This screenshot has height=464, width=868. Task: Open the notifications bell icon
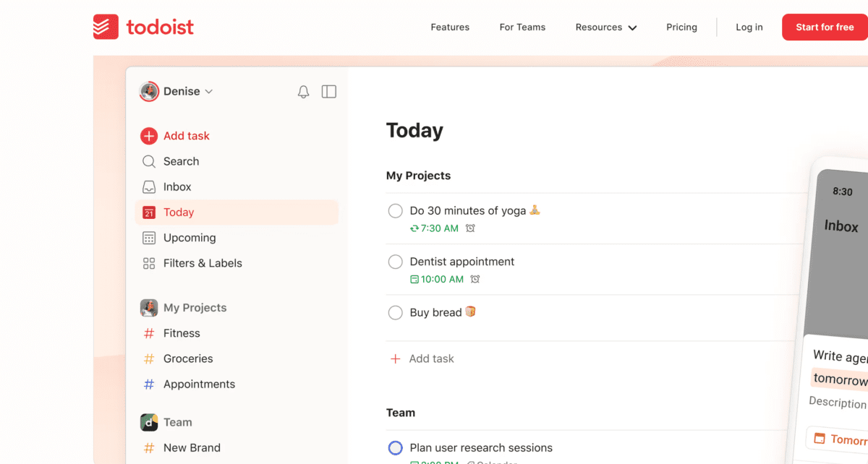click(x=304, y=92)
